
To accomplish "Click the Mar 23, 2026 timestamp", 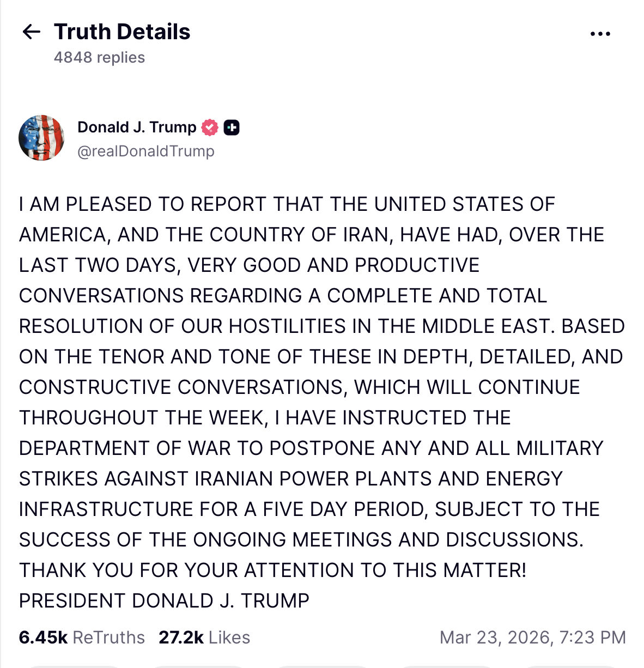I will click(x=532, y=637).
